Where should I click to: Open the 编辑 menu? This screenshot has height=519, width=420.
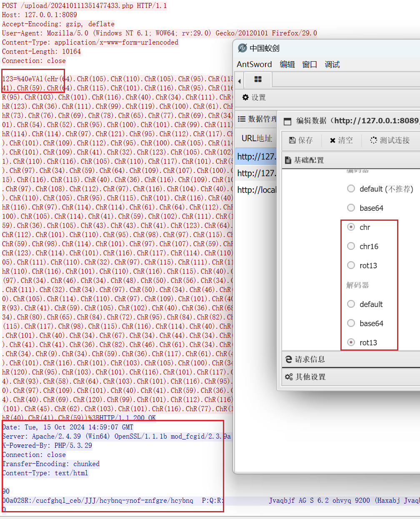287,65
